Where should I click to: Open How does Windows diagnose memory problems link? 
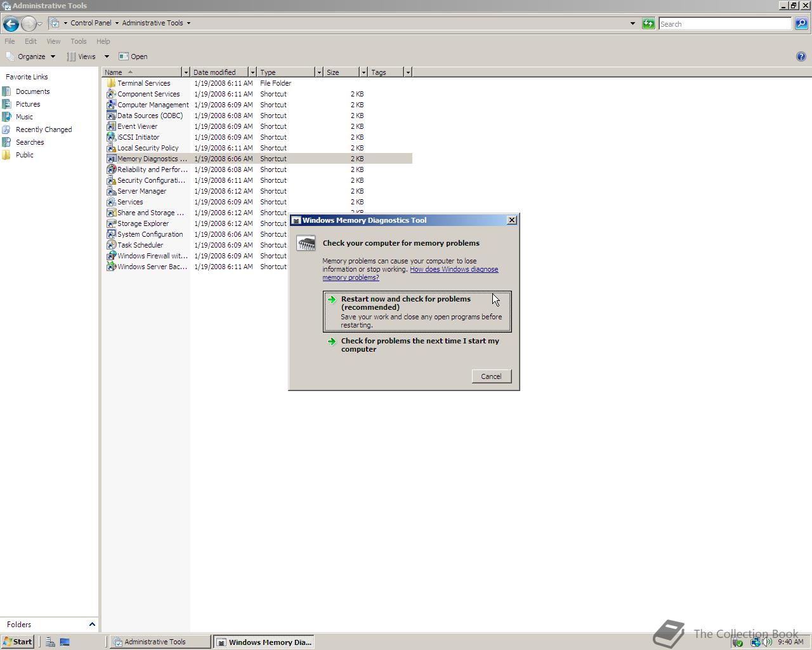[410, 274]
